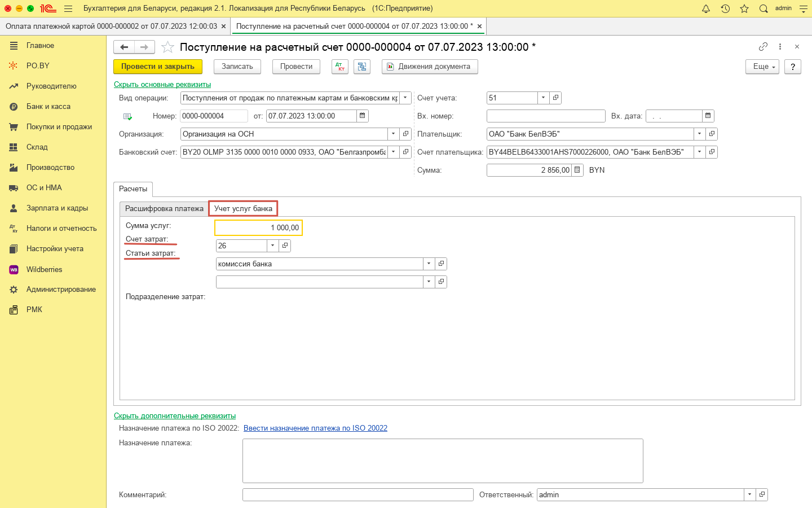Screen dimensions: 812x508
Task: Copy link to document icon
Action: [x=763, y=47]
